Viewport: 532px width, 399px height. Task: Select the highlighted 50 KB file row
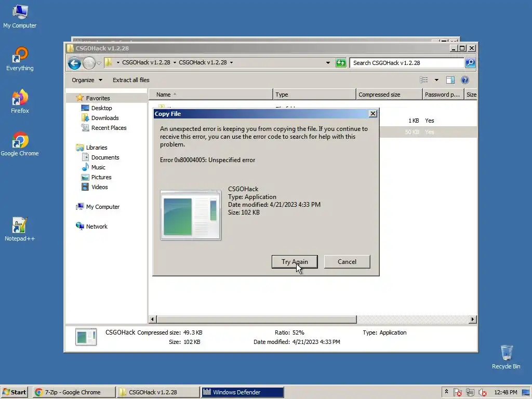tap(428, 132)
